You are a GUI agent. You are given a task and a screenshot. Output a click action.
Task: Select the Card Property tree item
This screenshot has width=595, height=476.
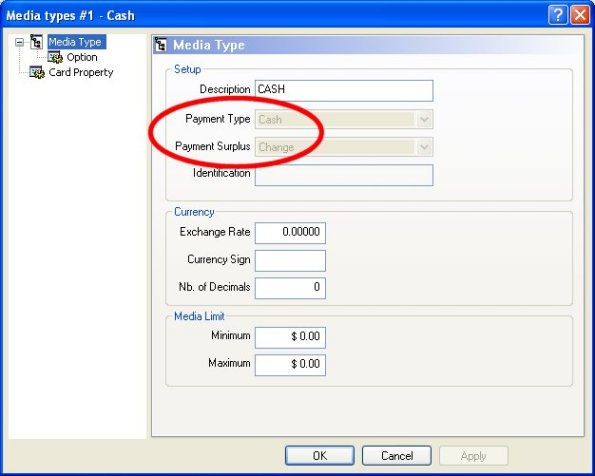[x=81, y=72]
